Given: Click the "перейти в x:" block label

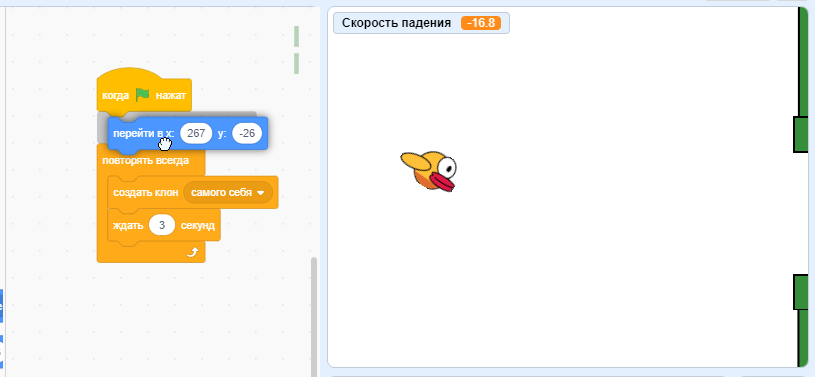Looking at the screenshot, I should point(143,134).
